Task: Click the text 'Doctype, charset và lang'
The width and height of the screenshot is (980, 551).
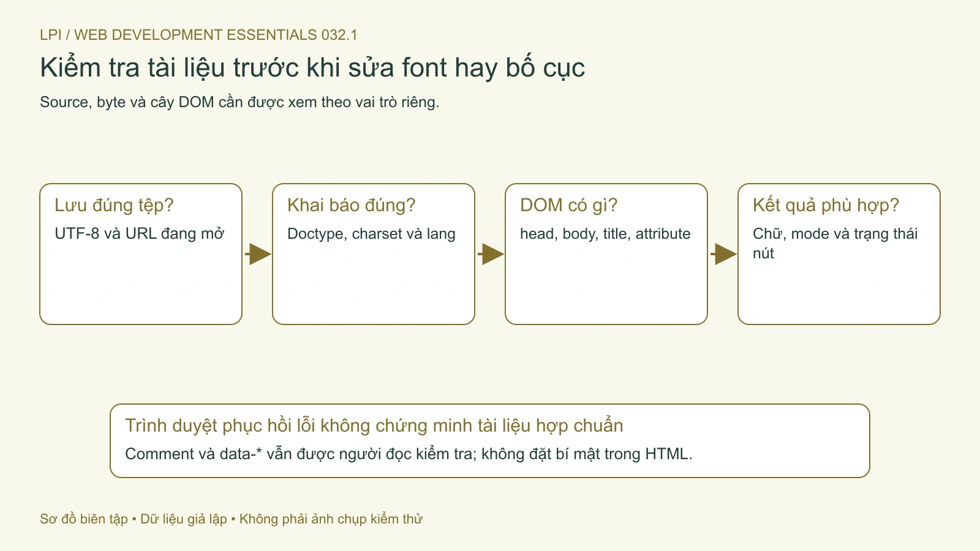Action: tap(371, 234)
